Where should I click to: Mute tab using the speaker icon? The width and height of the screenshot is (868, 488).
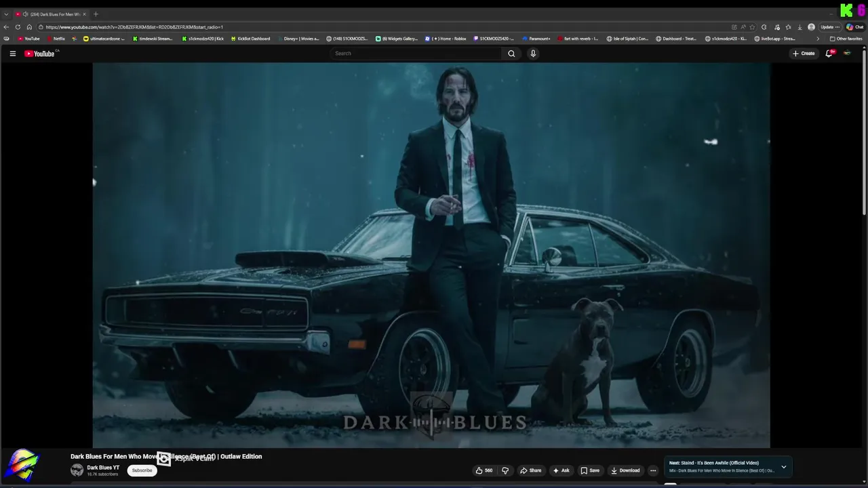(25, 14)
